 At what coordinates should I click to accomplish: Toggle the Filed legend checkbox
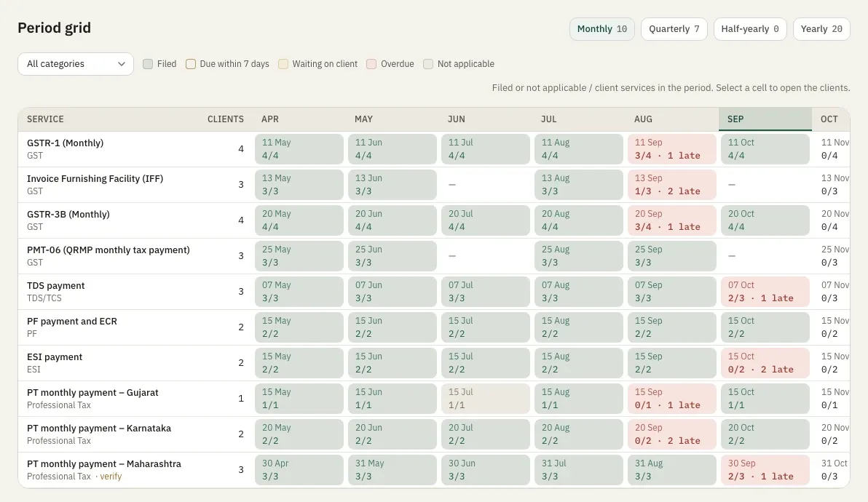pos(148,64)
